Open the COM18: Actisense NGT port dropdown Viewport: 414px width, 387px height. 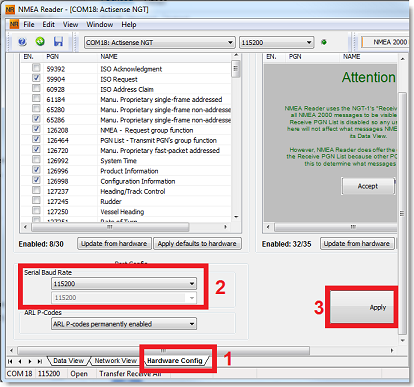(x=159, y=43)
